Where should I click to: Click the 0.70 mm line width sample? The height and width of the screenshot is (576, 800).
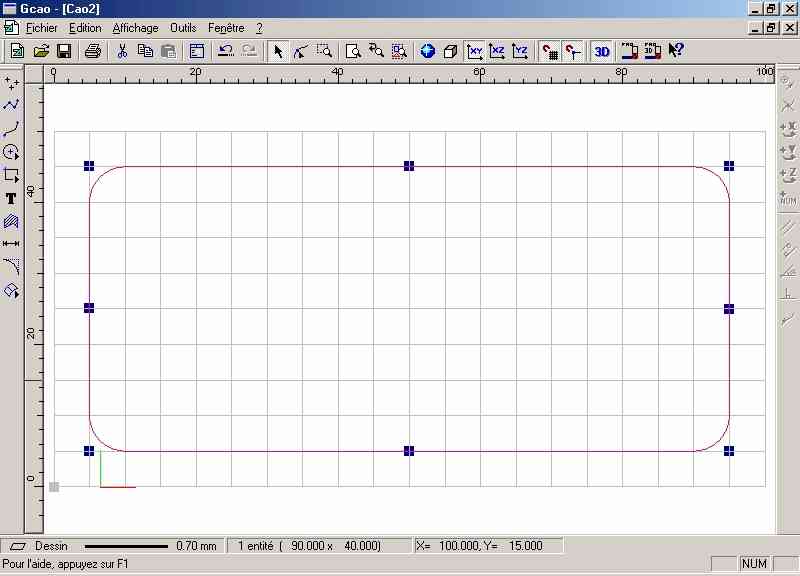click(126, 546)
